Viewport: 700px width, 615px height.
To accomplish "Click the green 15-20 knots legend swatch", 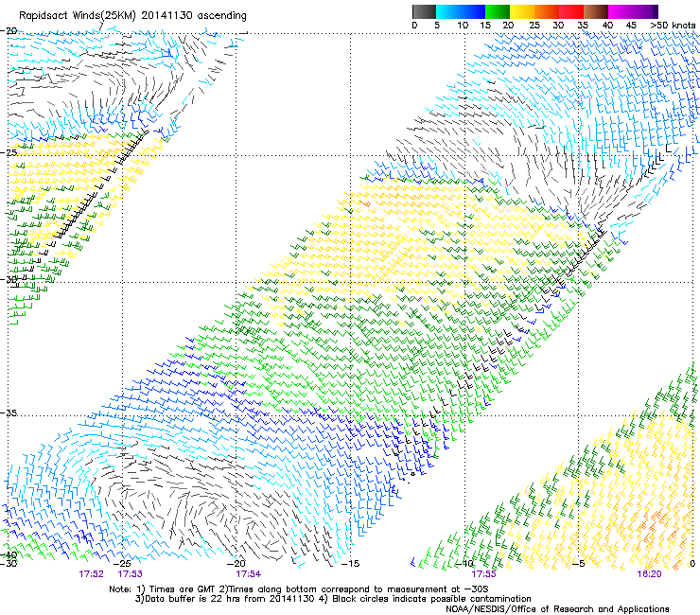I will coord(498,11).
